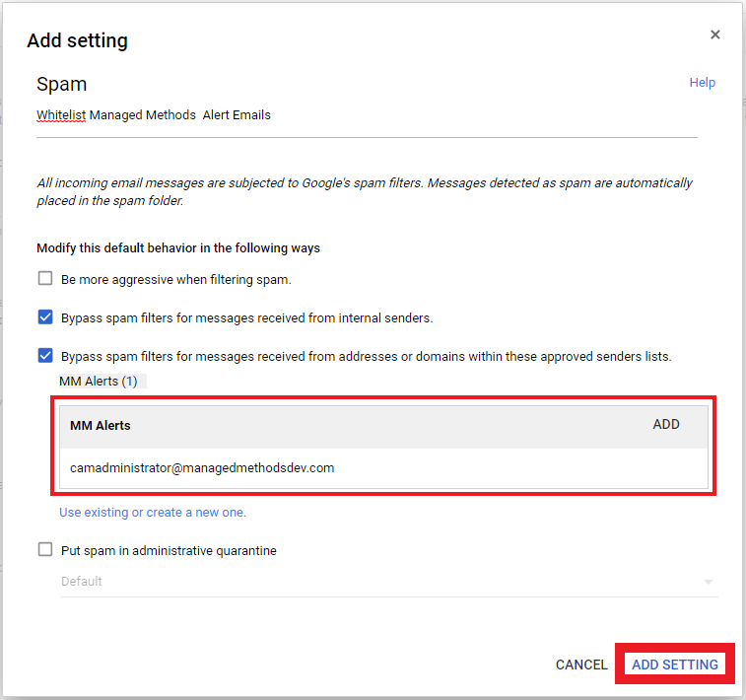Enable Put spam in administrative quarantine
746x700 pixels.
[x=45, y=550]
